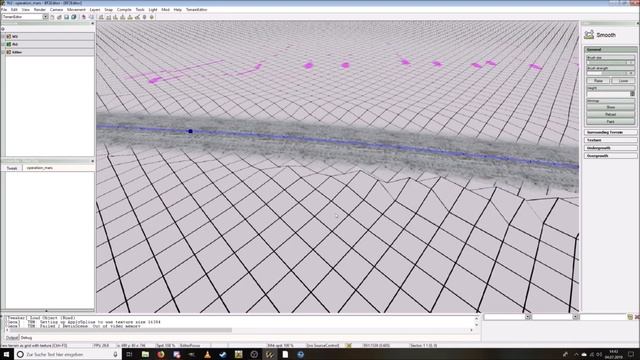Open the TerrainEditor menu in menu bar

(x=197, y=9)
